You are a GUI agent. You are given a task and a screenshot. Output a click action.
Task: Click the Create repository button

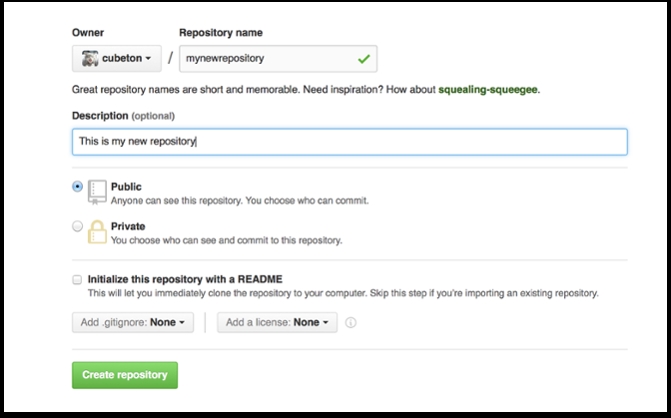click(125, 375)
